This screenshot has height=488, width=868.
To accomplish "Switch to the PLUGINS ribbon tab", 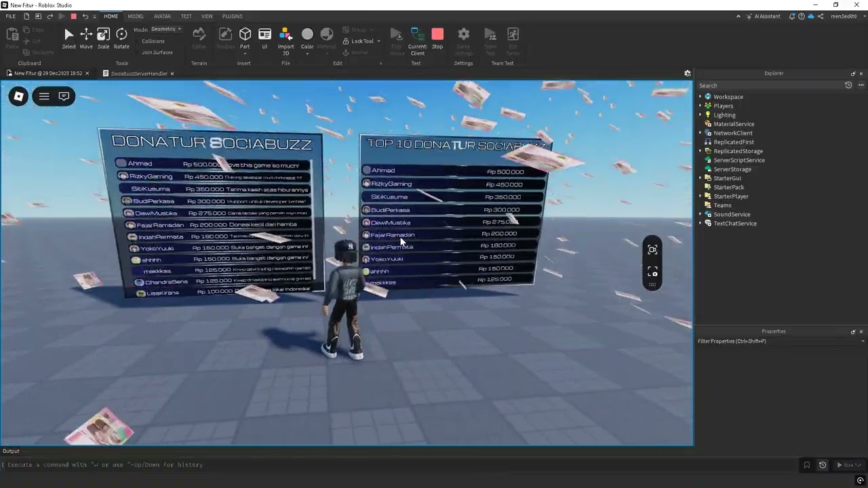I will point(232,16).
